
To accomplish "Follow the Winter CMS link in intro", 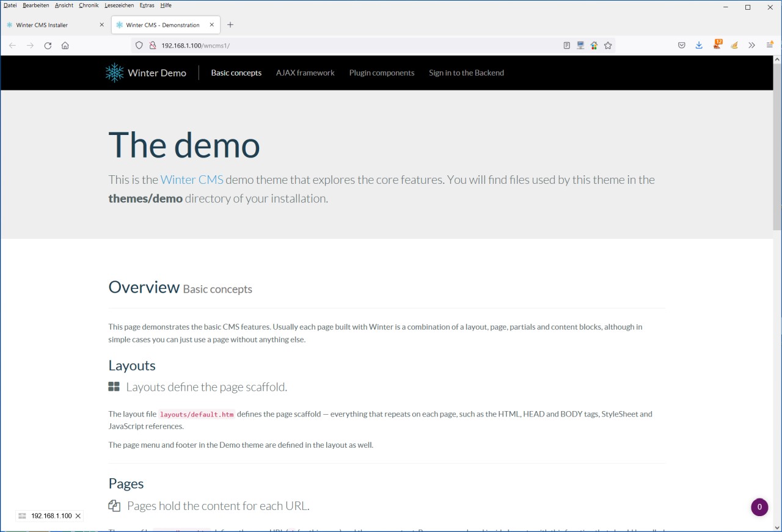I will [192, 180].
